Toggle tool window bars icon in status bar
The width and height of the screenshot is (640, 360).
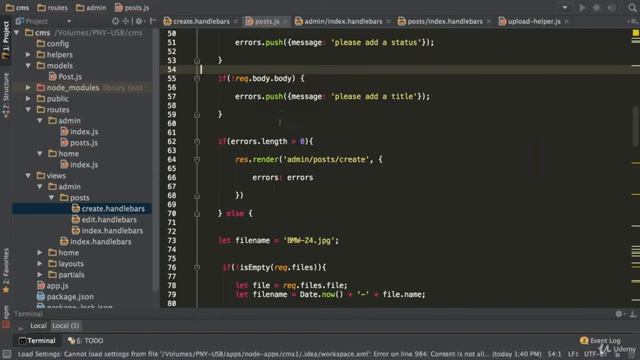(x=7, y=354)
